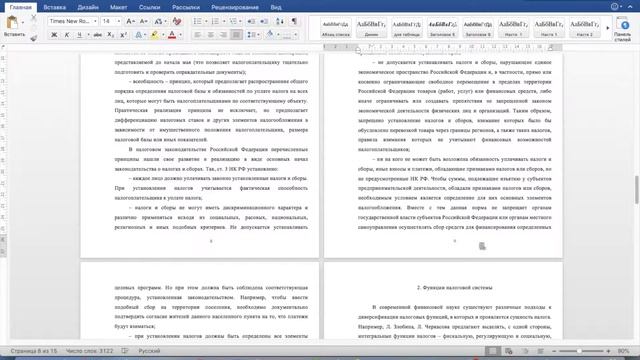The height and width of the screenshot is (360, 640).
Task: Click the decrease indent icon
Action: (251, 21)
